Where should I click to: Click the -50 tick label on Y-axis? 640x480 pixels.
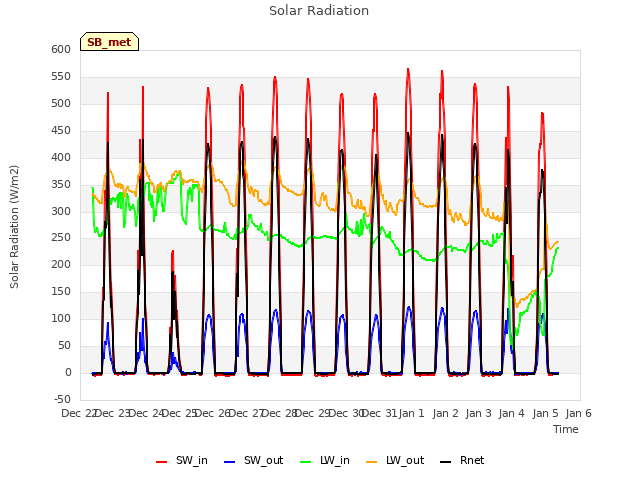(x=62, y=399)
